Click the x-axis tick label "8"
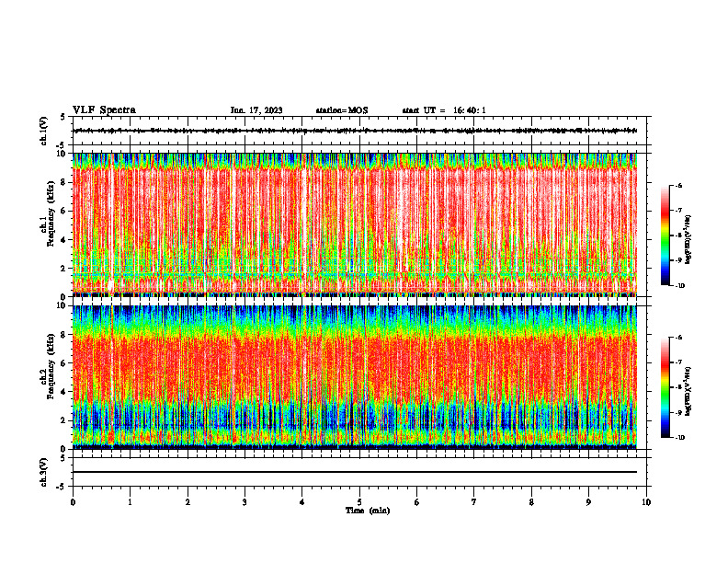 point(531,502)
